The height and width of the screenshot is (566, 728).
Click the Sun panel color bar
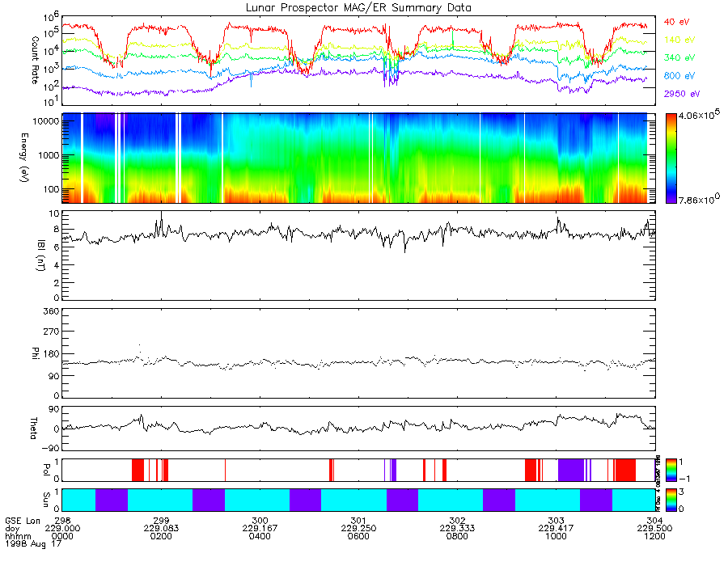(x=671, y=500)
